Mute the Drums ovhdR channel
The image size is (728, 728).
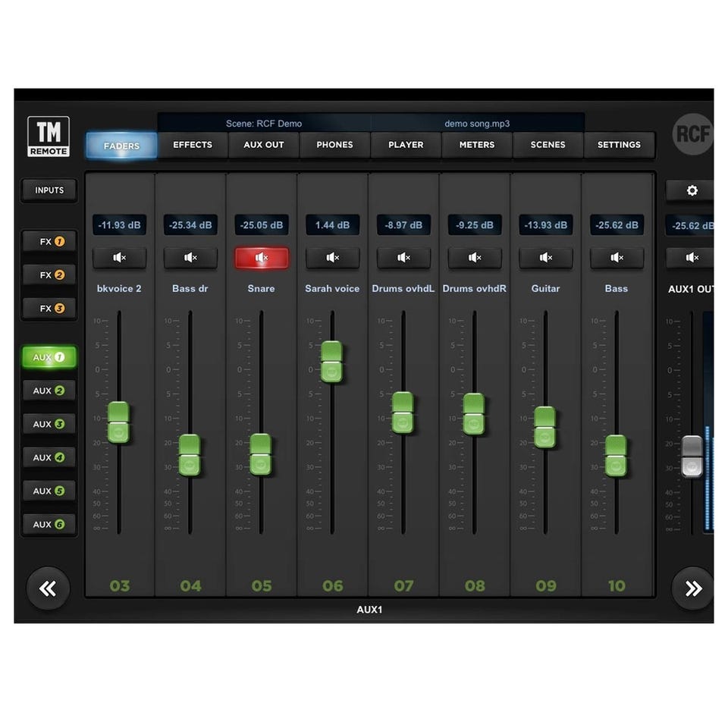[475, 257]
